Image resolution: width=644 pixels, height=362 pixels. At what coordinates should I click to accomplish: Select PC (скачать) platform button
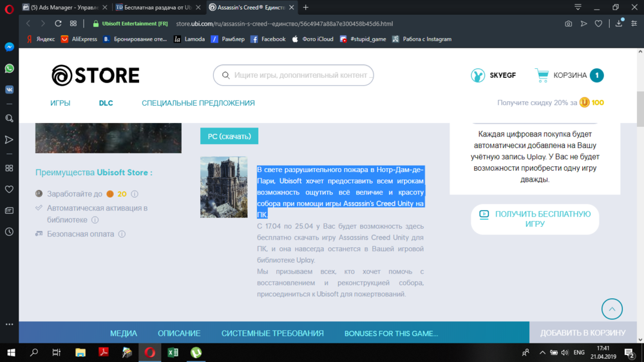coord(229,136)
